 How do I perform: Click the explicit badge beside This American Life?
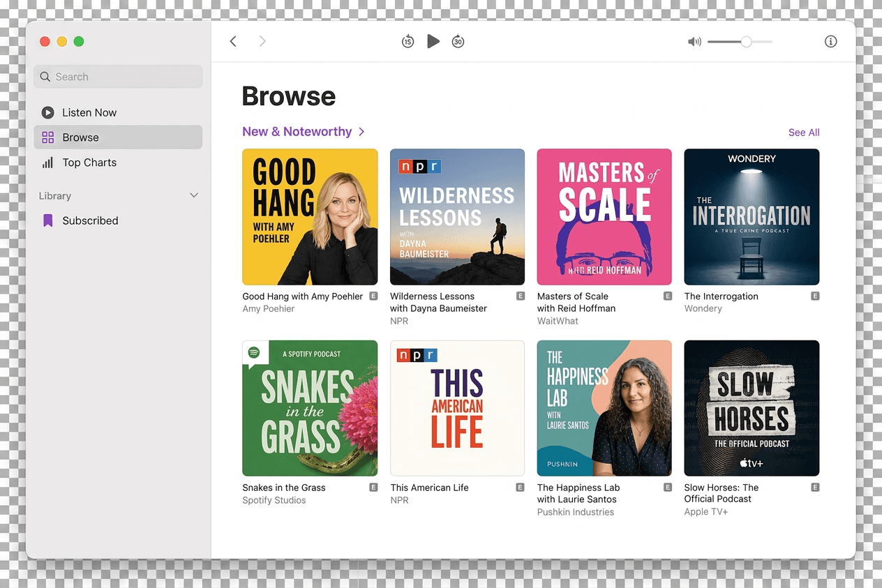coord(520,487)
